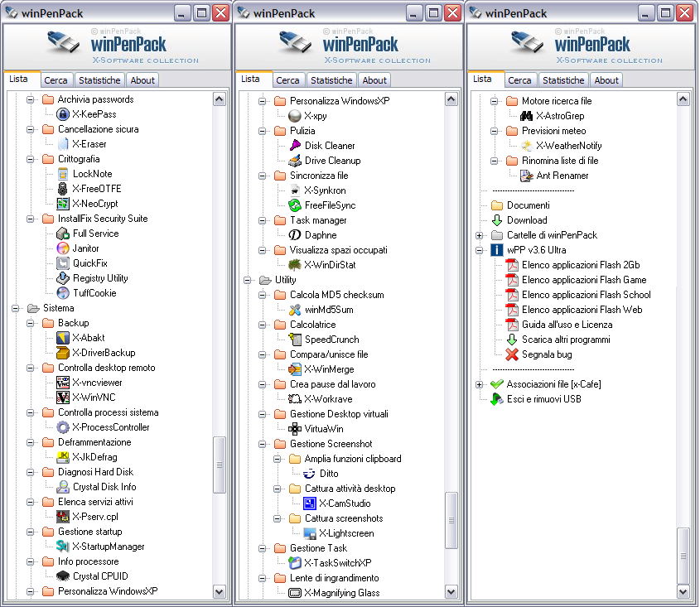Select Elenco applicazioni Flash Web

582,310
